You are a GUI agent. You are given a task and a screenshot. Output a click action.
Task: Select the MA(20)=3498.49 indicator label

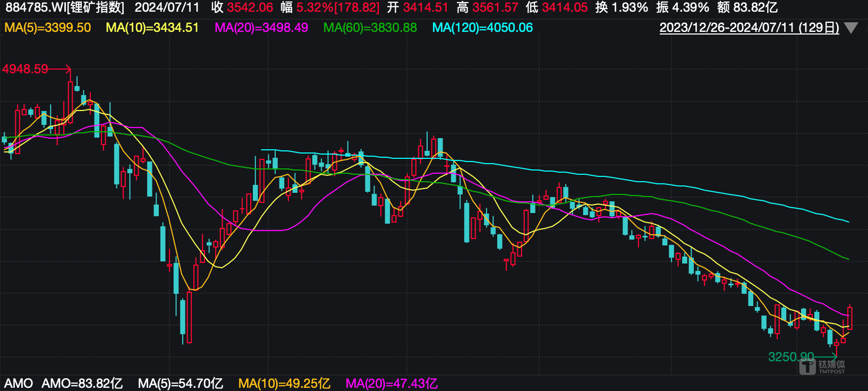click(x=261, y=28)
